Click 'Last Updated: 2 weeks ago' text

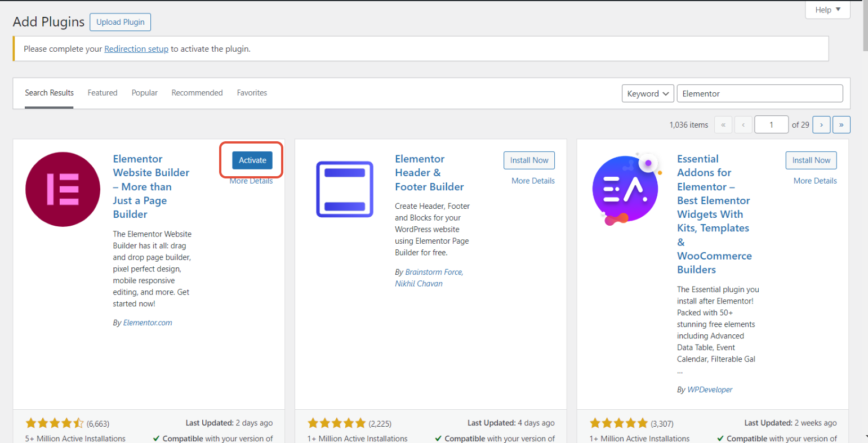click(x=790, y=423)
